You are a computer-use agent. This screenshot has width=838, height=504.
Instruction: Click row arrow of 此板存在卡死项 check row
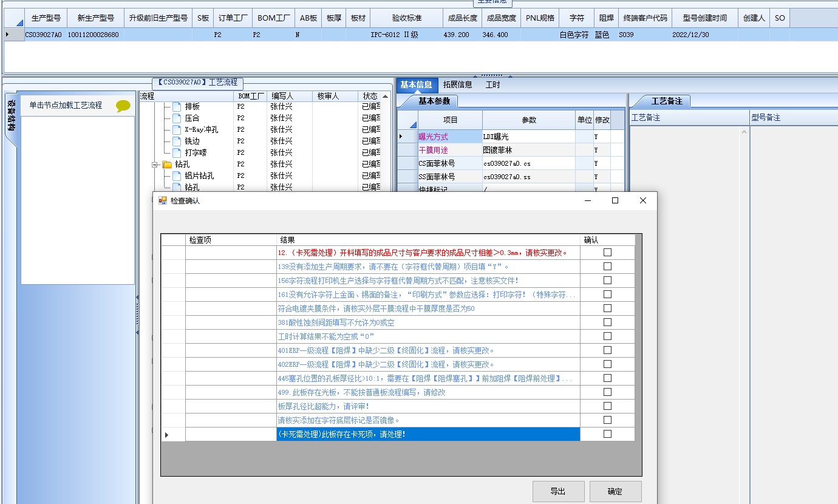click(166, 434)
